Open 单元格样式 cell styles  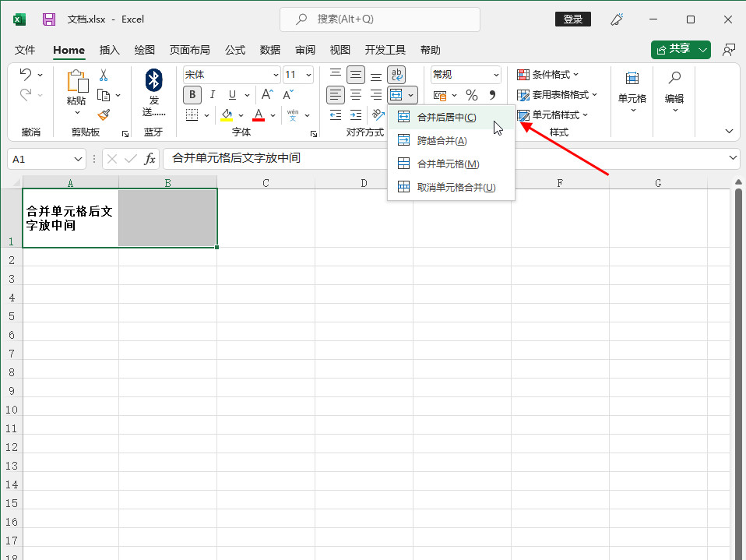pyautogui.click(x=552, y=115)
